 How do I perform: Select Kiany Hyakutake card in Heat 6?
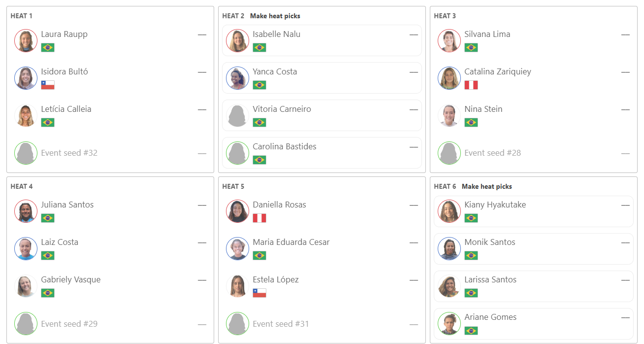point(534,211)
